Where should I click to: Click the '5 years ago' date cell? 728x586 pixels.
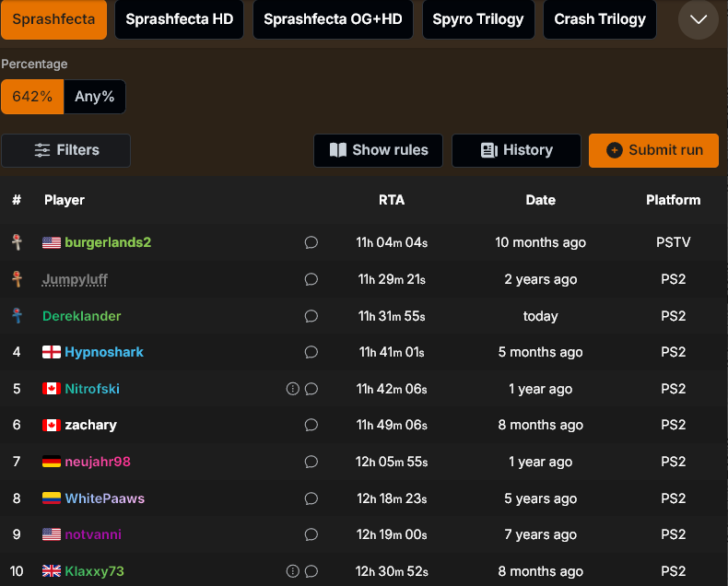540,498
